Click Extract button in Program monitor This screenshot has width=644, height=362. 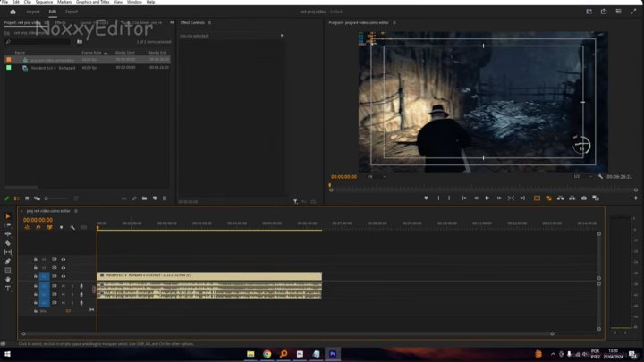pyautogui.click(x=572, y=198)
